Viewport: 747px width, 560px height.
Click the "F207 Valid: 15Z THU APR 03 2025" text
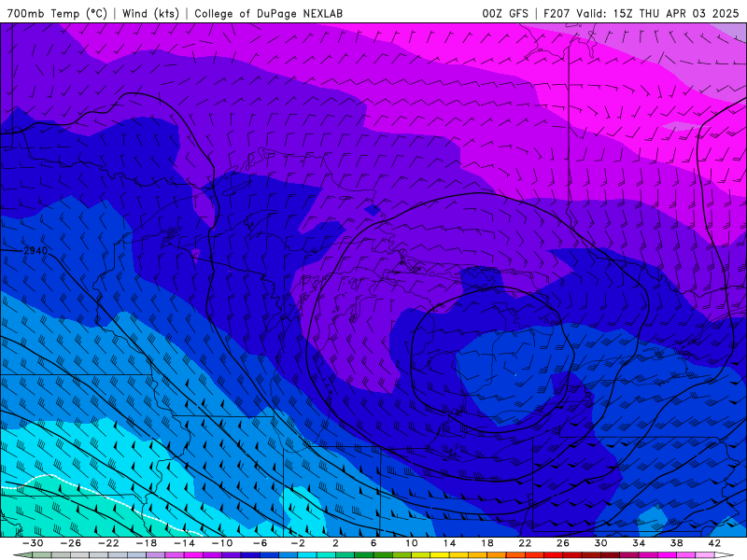[641, 13]
